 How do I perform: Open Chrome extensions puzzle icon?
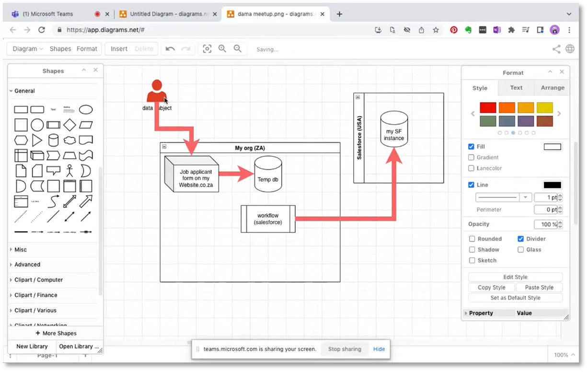coord(511,30)
